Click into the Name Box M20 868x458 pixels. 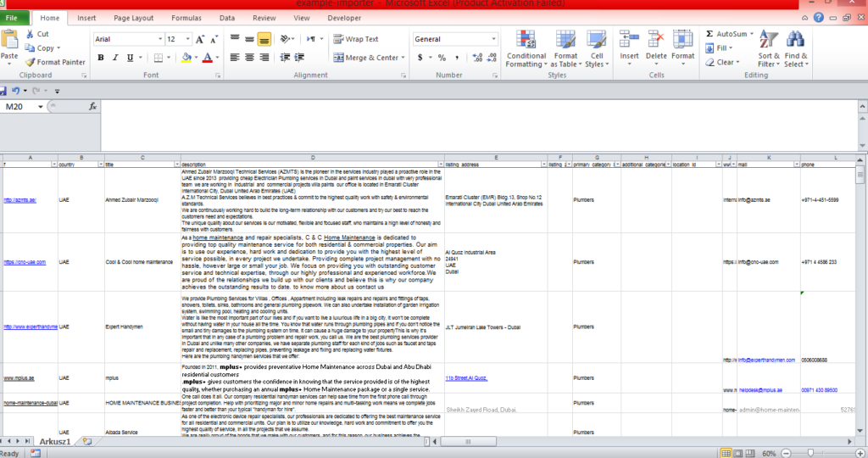(19, 107)
